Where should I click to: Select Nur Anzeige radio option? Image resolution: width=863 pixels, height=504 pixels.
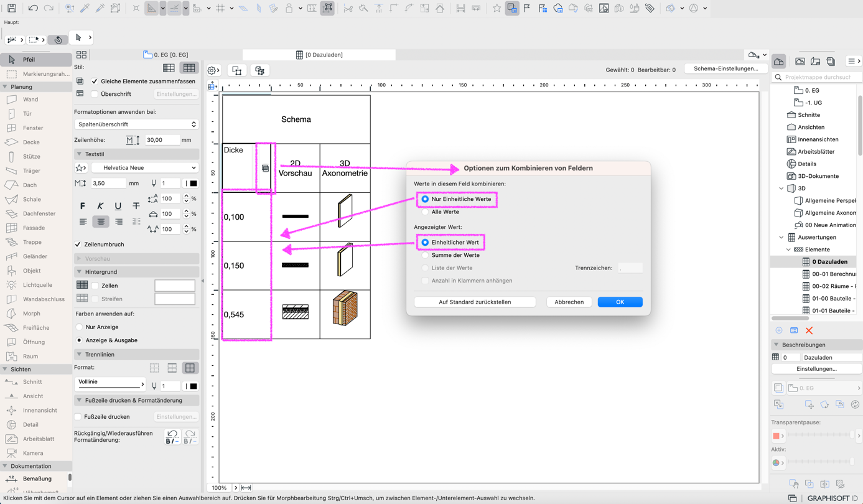pyautogui.click(x=79, y=327)
